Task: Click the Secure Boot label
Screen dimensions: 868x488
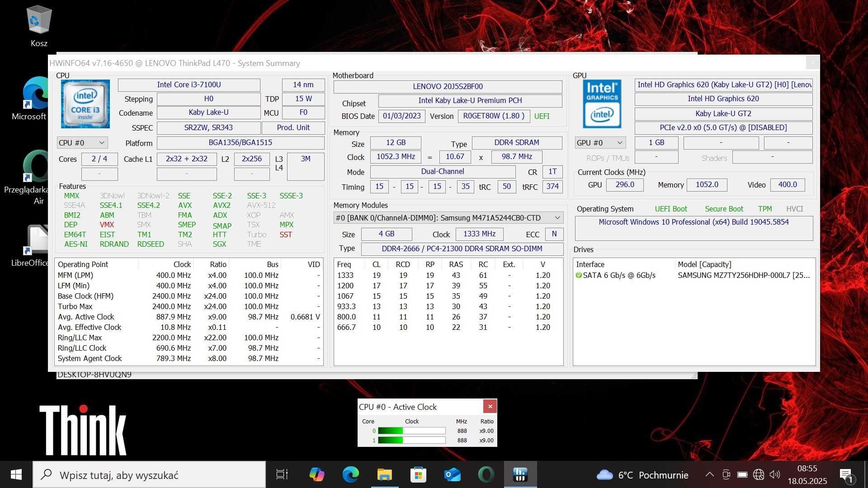Action: [x=724, y=209]
